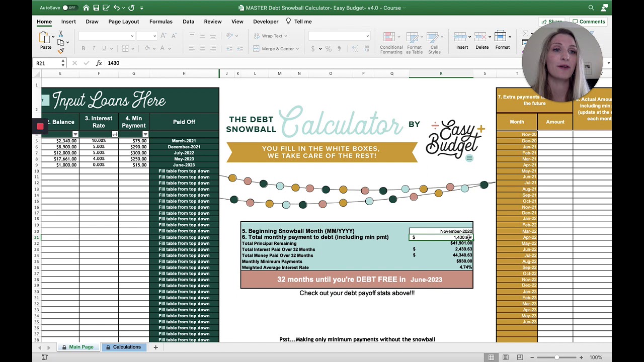
Task: Switch to Page Layout view in status bar
Action: (506, 357)
